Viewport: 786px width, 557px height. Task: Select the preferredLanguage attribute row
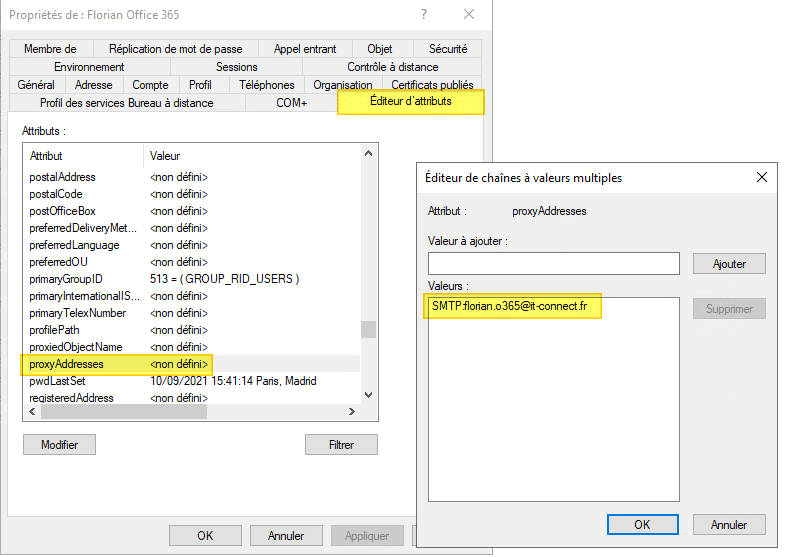point(192,245)
